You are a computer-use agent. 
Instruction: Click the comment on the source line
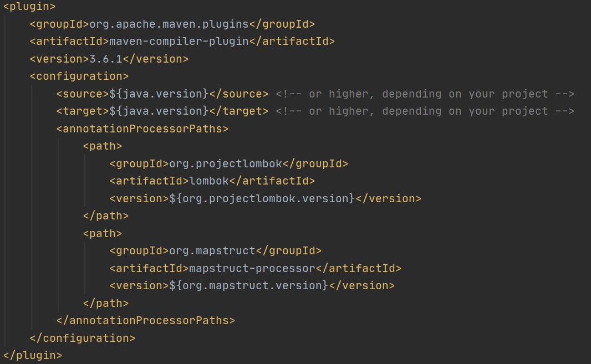click(x=425, y=94)
